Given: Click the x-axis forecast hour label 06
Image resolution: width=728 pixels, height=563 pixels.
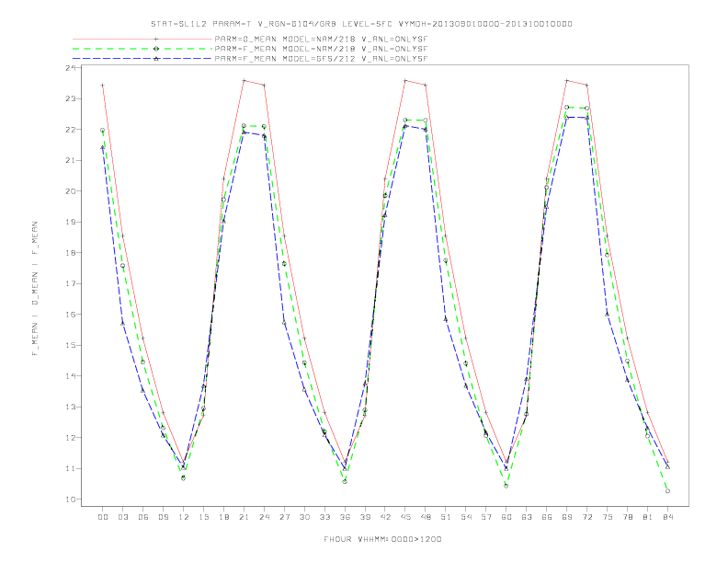Looking at the screenshot, I should 143,517.
